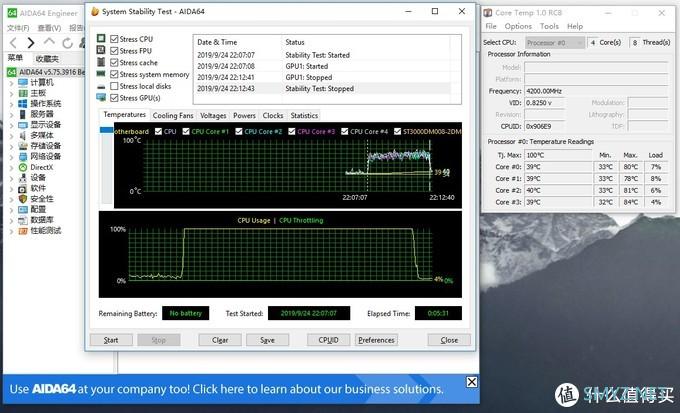Toggle the Stress GPU(s) checkbox
680x413 pixels.
click(x=114, y=98)
